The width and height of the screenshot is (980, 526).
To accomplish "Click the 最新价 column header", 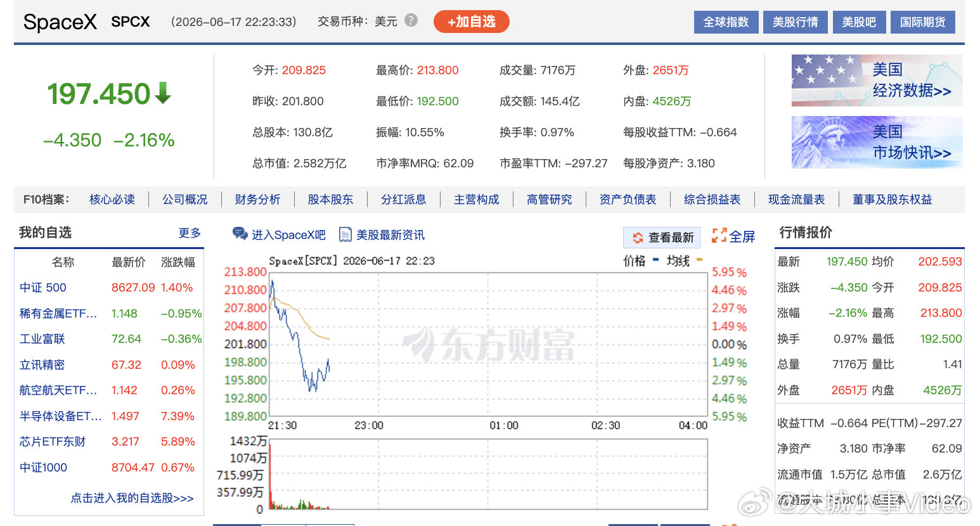I will [129, 262].
